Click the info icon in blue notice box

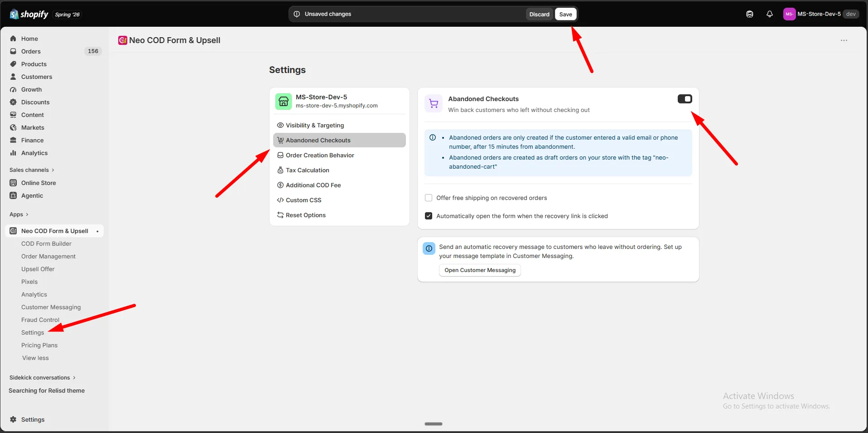(433, 137)
